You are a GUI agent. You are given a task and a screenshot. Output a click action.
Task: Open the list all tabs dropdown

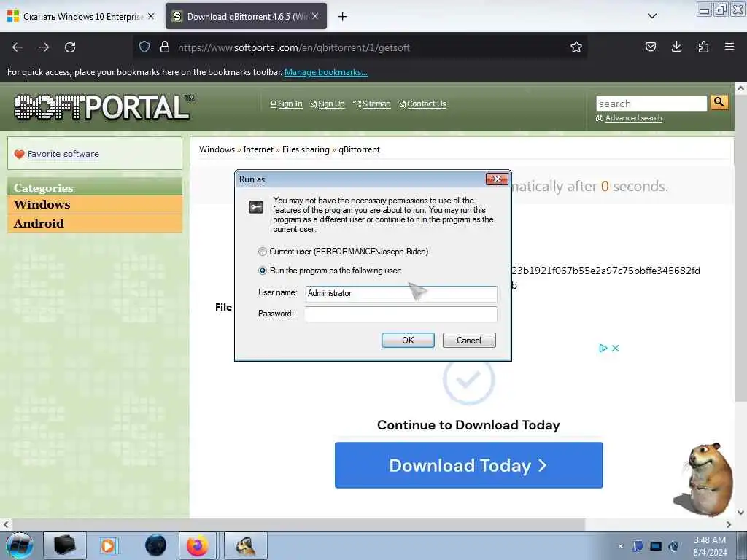(x=652, y=16)
